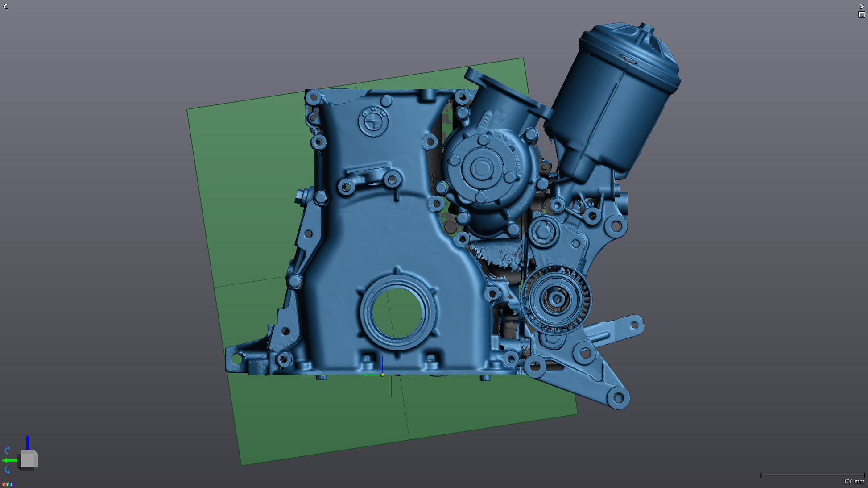Toggle the red X axis button
The image size is (868, 488).
[3, 484]
